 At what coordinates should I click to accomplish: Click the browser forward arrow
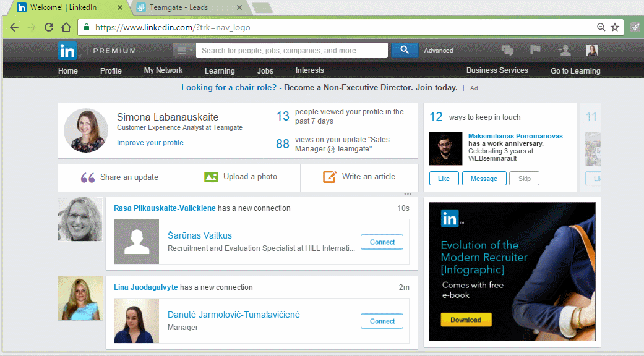pyautogui.click(x=32, y=27)
